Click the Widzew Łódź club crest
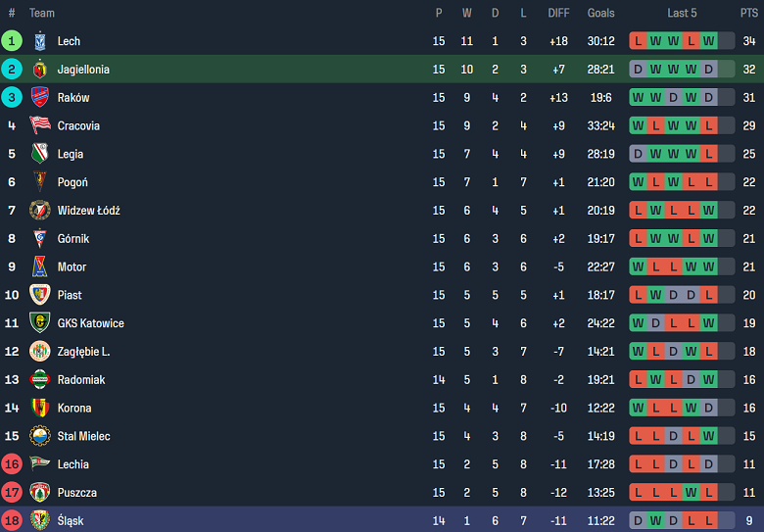 point(40,211)
